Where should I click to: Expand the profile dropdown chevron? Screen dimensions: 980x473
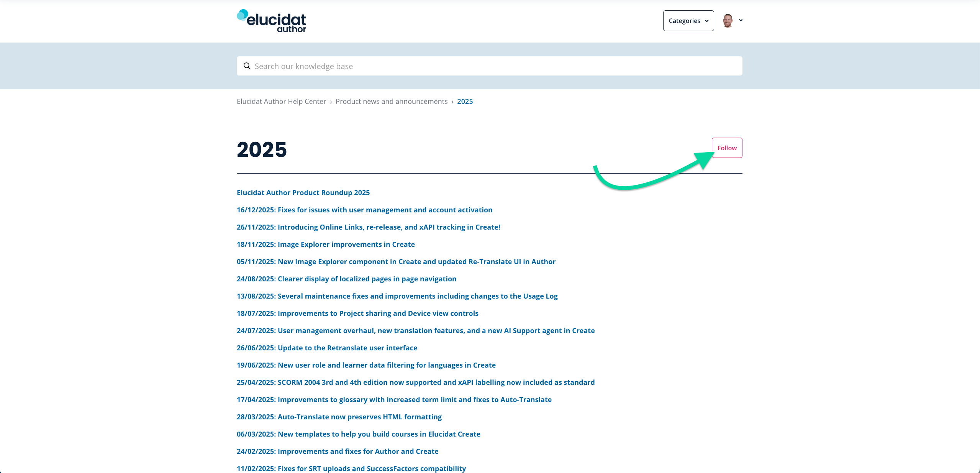pos(741,20)
